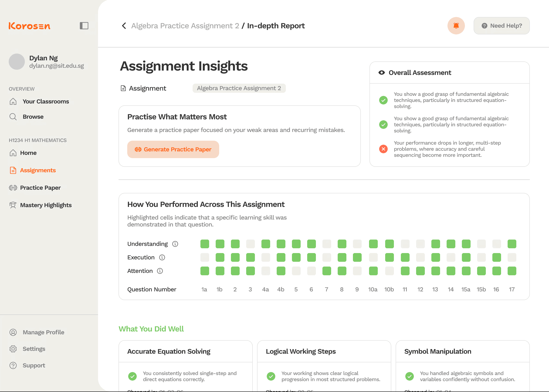Click the Your Classrooms home icon
Viewport: 549px width, 392px height.
(13, 101)
